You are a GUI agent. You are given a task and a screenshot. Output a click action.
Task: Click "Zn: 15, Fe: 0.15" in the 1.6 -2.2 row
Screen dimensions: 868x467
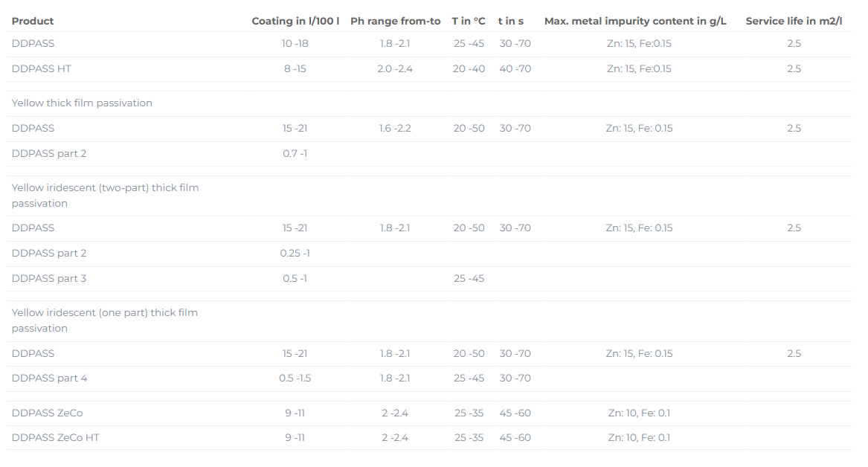click(639, 128)
